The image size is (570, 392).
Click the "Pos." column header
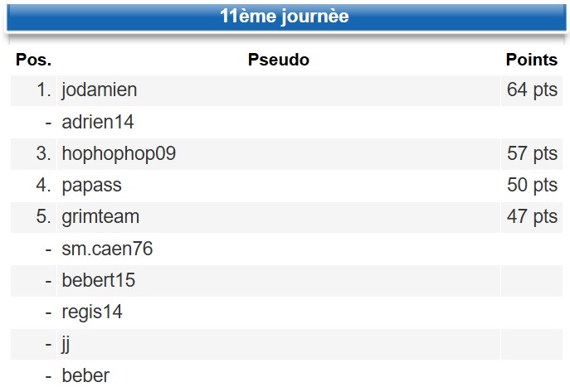point(33,60)
